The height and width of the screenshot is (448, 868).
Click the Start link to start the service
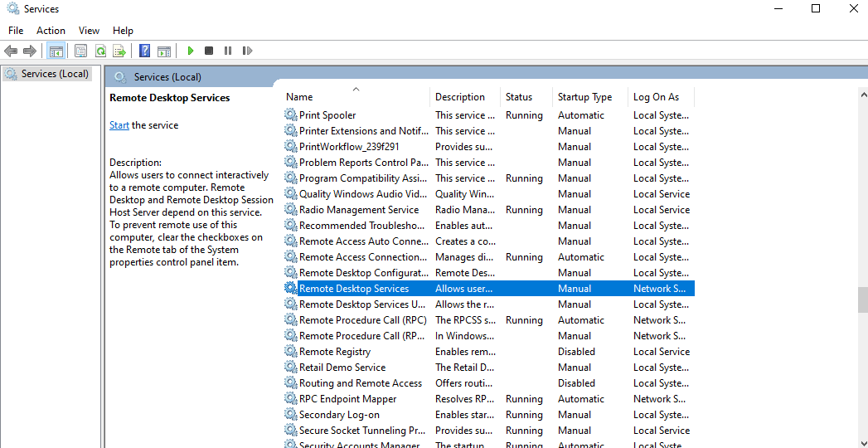pyautogui.click(x=119, y=125)
